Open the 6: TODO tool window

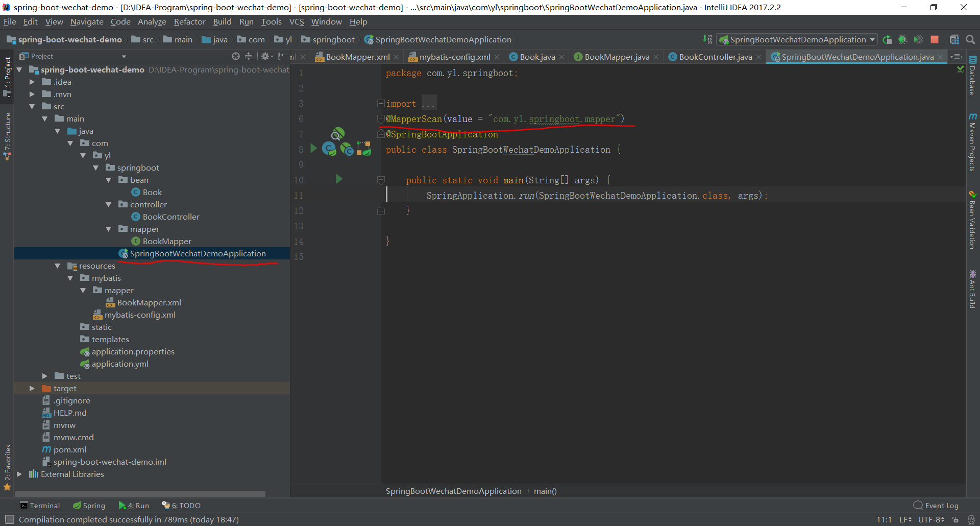pyautogui.click(x=181, y=506)
